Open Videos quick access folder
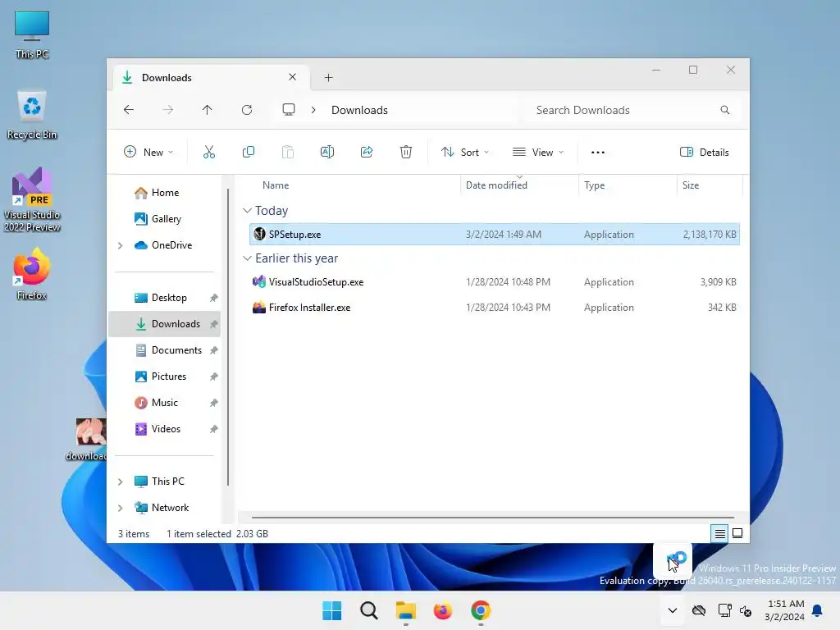840x630 pixels. pyautogui.click(x=164, y=428)
